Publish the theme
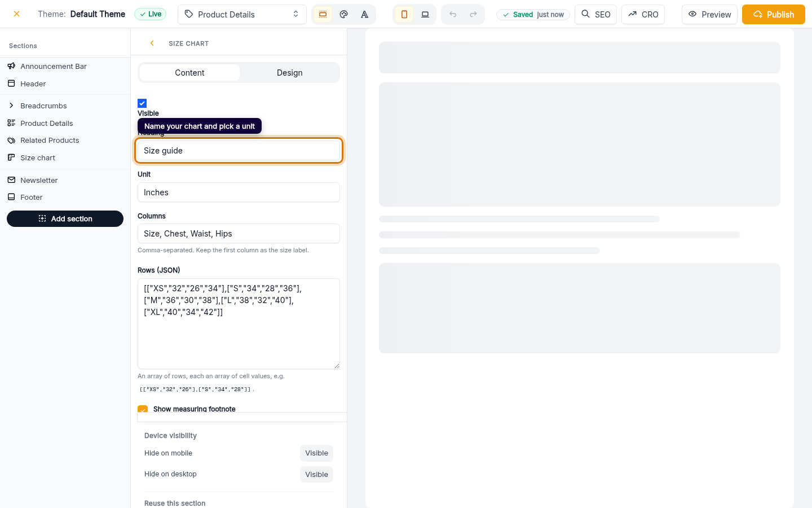Screen dimensions: 812x508 [774, 14]
